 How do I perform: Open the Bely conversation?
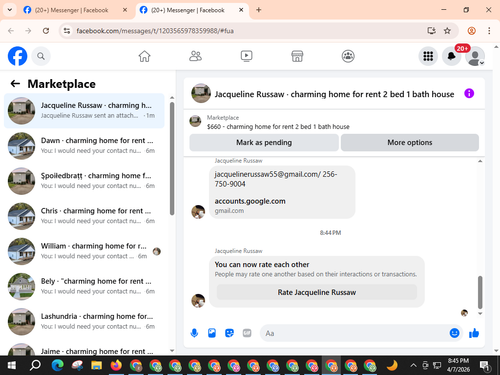point(84,286)
